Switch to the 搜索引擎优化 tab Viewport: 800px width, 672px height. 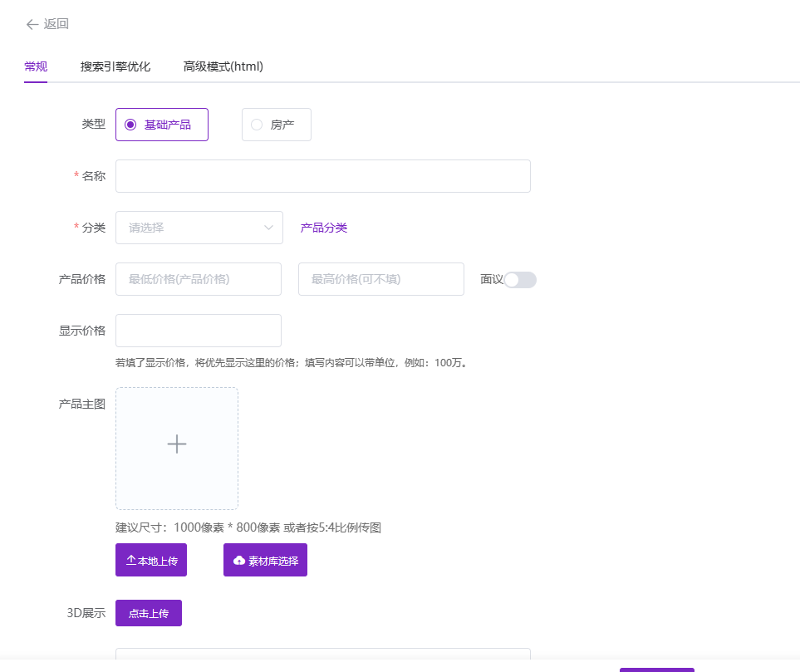[115, 66]
